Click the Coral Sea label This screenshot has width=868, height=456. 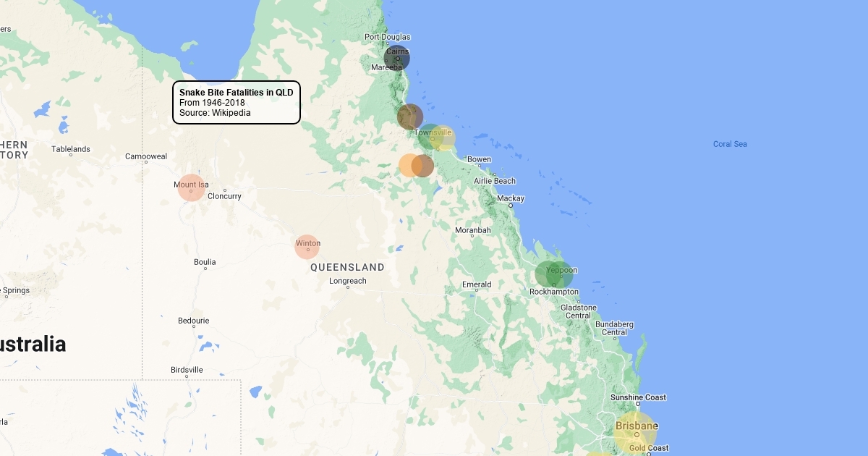[x=730, y=144]
